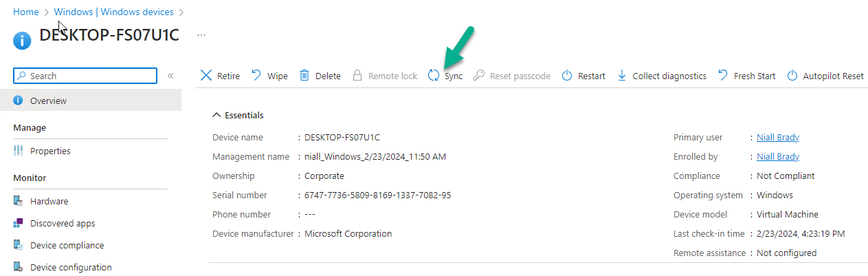The image size is (868, 276).
Task: Collapse the sidebar with double-chevron
Action: [170, 76]
